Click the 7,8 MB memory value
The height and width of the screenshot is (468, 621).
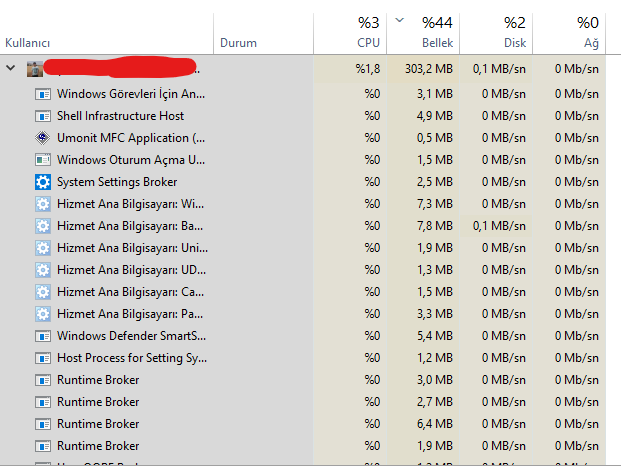click(x=434, y=226)
